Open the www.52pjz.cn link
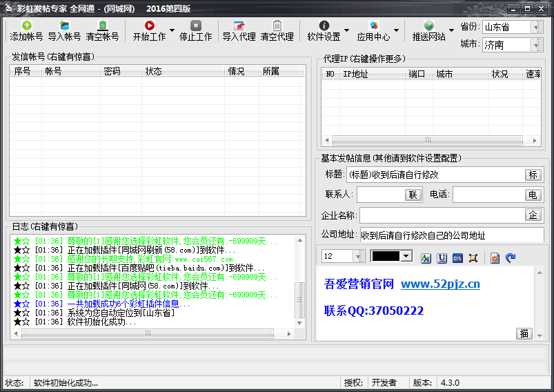 440,284
